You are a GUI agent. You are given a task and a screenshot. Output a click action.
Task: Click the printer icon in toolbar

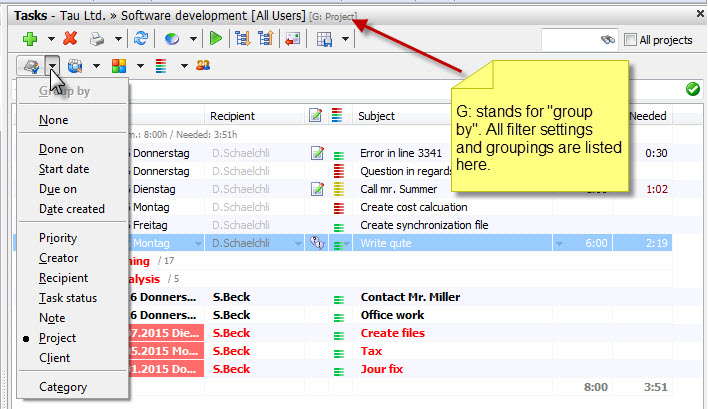(x=97, y=39)
